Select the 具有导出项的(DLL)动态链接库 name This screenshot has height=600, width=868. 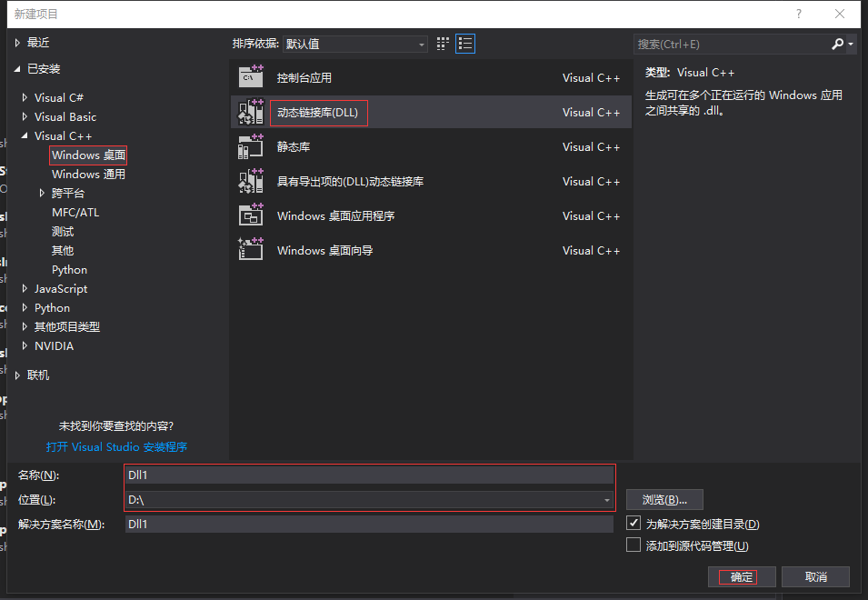[x=350, y=181]
